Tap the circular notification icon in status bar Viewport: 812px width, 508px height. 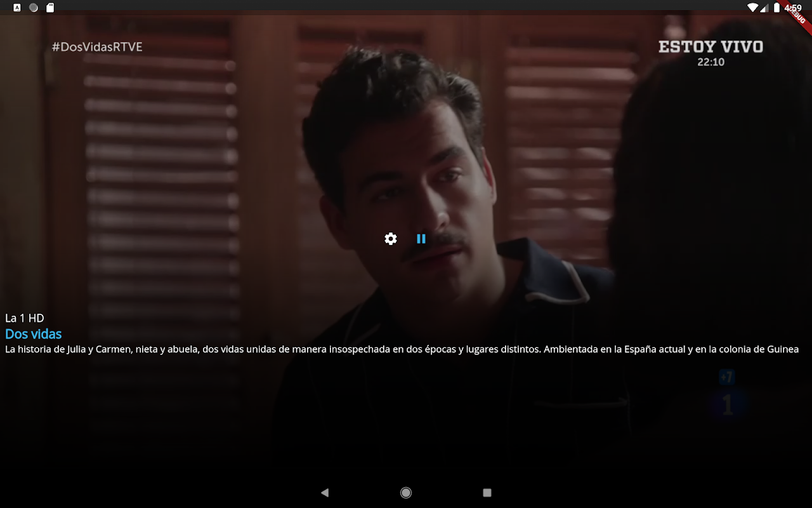click(34, 8)
